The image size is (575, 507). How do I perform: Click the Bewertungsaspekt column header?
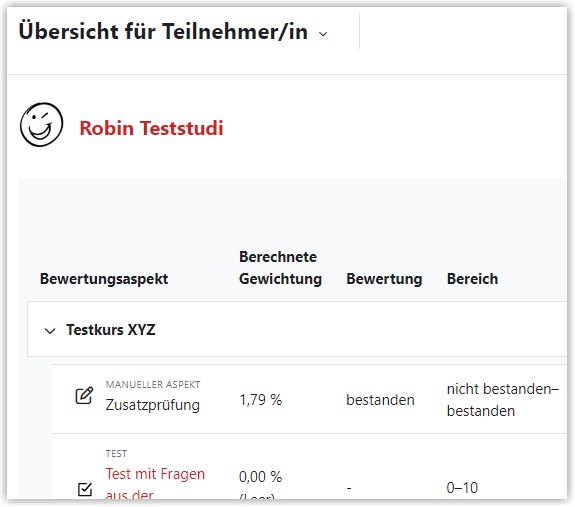(x=104, y=279)
